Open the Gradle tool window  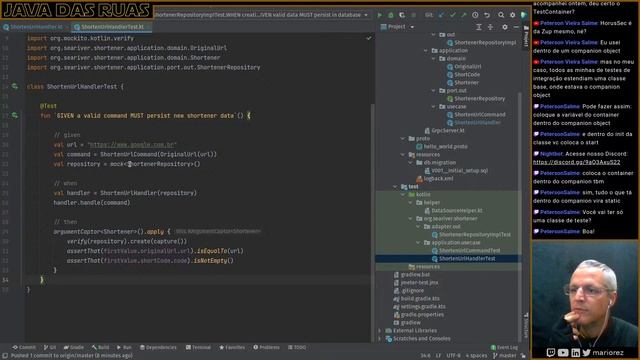click(x=73, y=347)
